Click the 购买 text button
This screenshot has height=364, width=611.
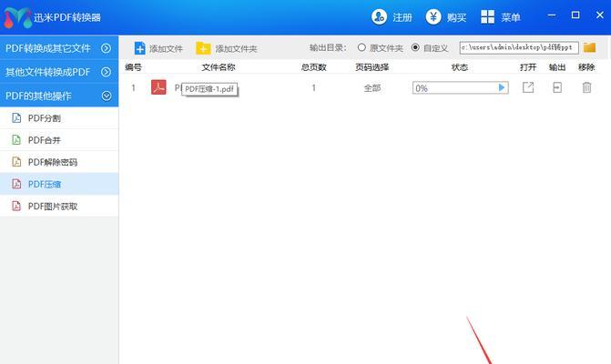tap(457, 17)
